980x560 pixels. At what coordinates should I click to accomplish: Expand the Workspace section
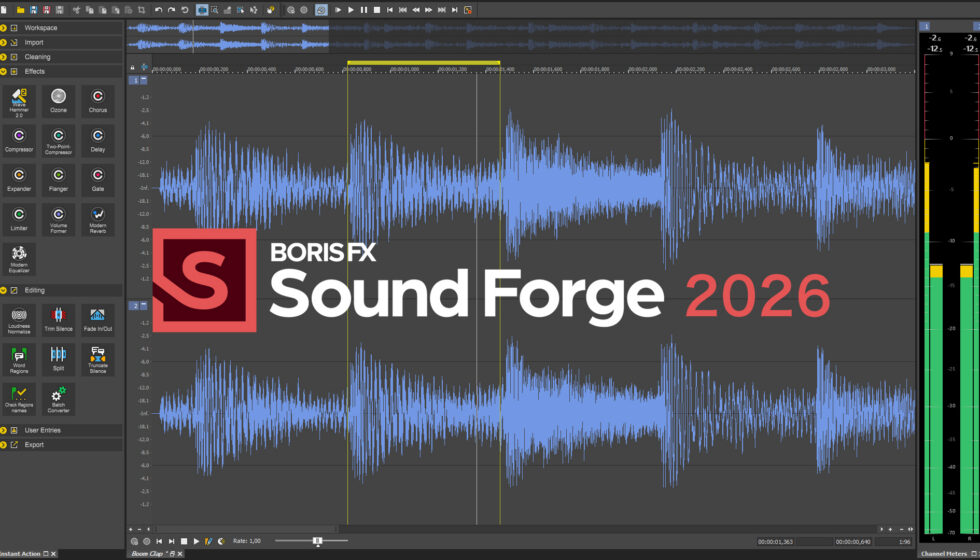click(x=61, y=28)
